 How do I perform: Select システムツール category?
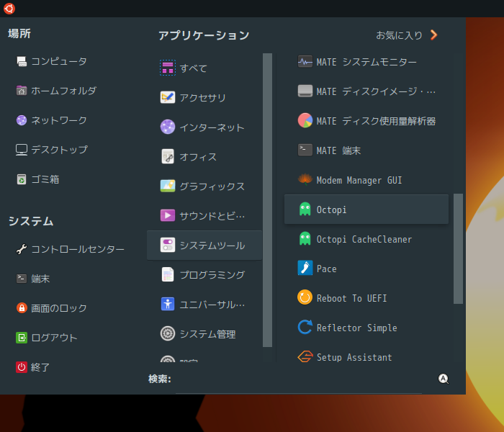(x=204, y=246)
